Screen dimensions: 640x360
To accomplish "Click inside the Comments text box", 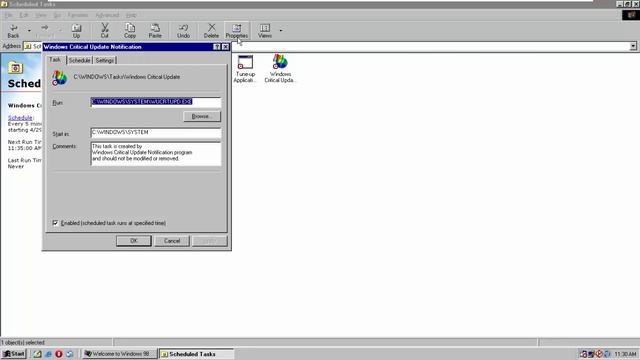I will (x=156, y=153).
